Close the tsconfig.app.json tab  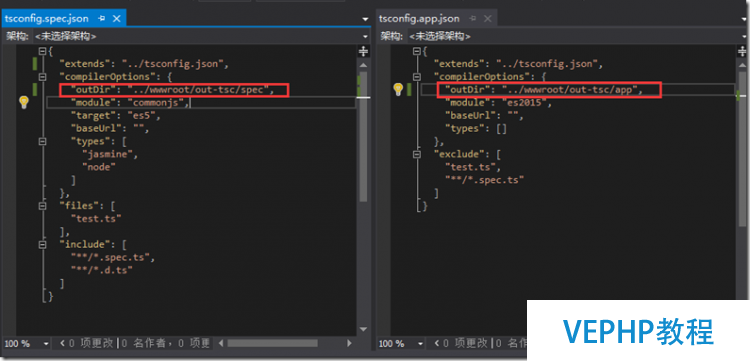(487, 19)
